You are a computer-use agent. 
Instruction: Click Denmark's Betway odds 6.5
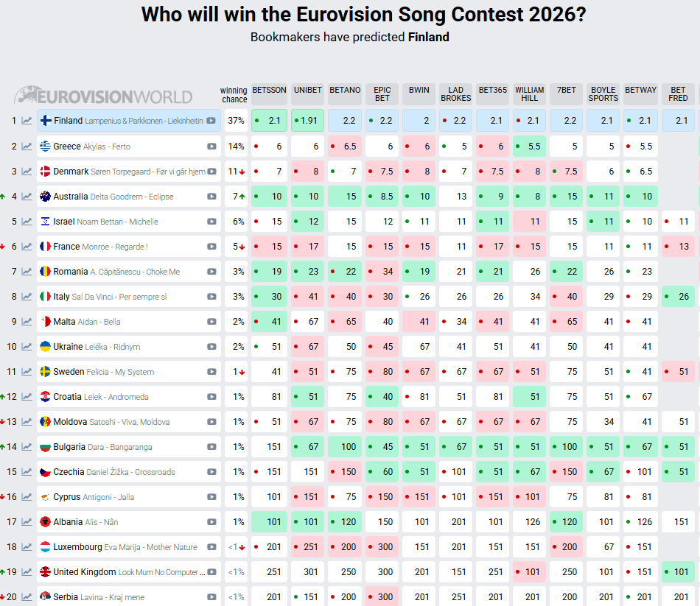[640, 172]
